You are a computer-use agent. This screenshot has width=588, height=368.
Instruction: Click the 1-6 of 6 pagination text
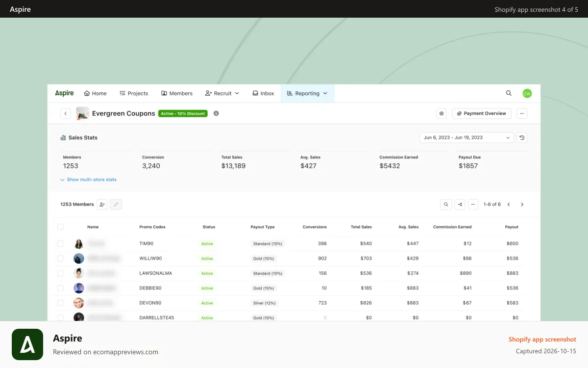point(492,205)
